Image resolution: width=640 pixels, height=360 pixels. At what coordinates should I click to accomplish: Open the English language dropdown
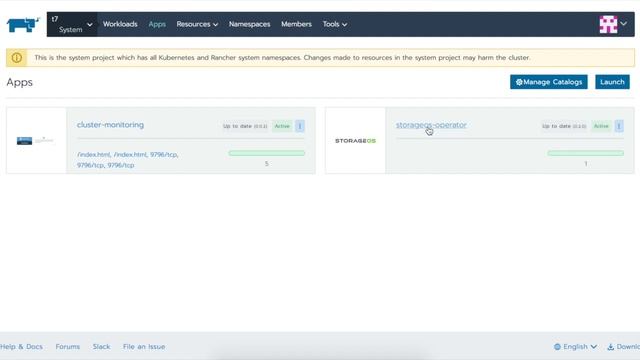click(x=576, y=347)
